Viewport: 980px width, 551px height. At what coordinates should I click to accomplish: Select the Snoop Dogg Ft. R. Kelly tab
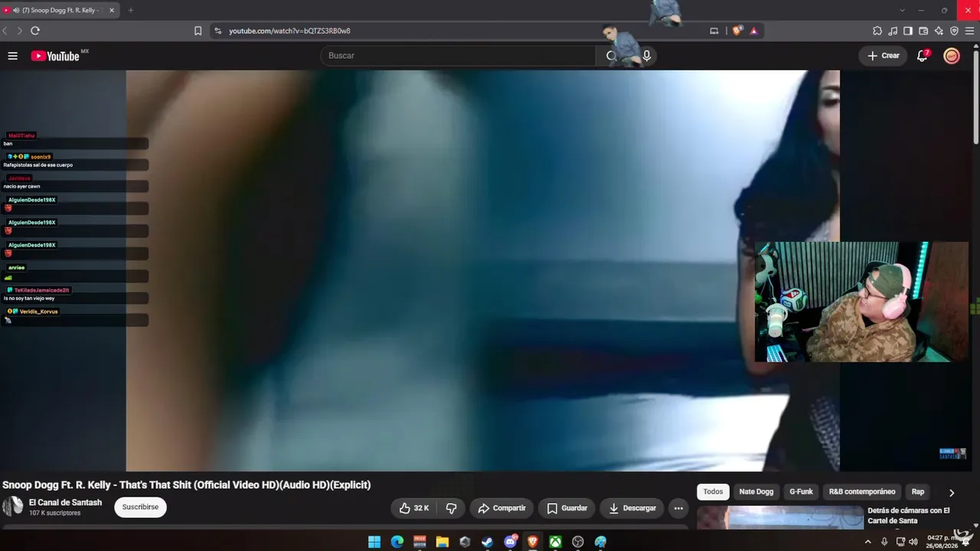pos(60,10)
